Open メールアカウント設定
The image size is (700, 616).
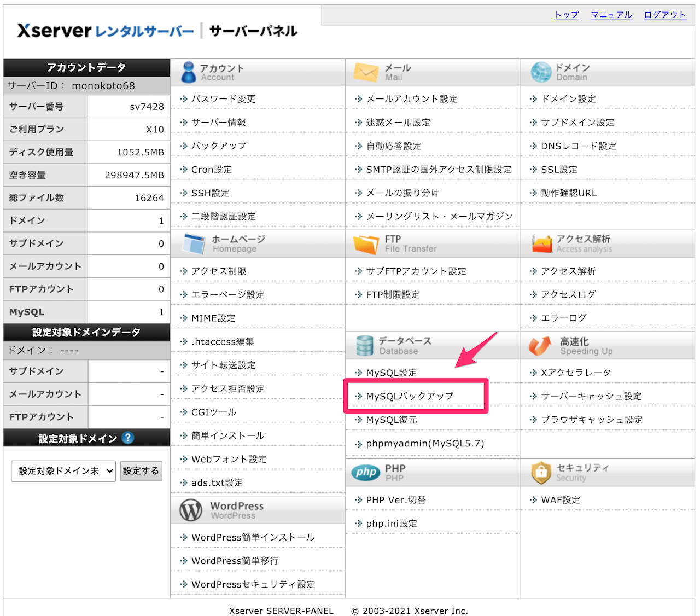click(x=412, y=99)
